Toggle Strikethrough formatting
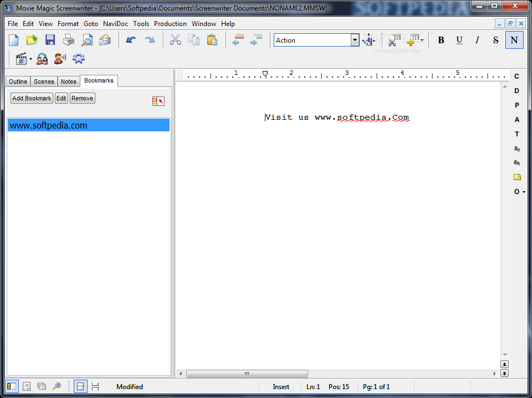 pos(496,40)
